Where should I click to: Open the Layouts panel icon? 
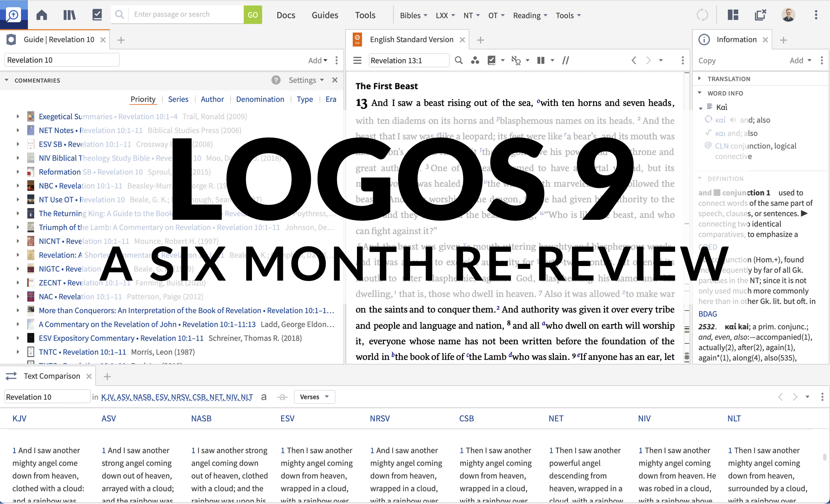pyautogui.click(x=733, y=15)
